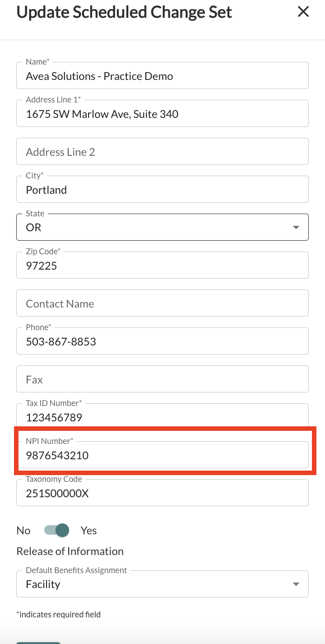Click the Phone number field
The height and width of the screenshot is (644, 325).
(162, 341)
